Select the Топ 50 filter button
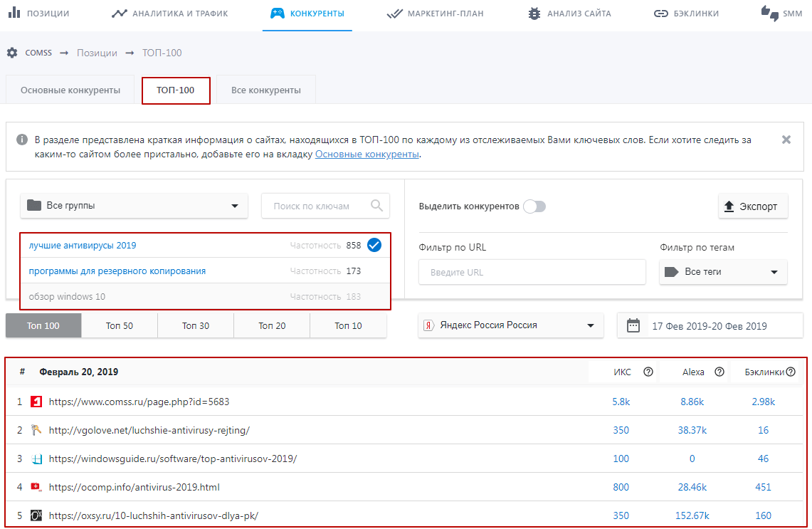The image size is (812, 529). (120, 325)
